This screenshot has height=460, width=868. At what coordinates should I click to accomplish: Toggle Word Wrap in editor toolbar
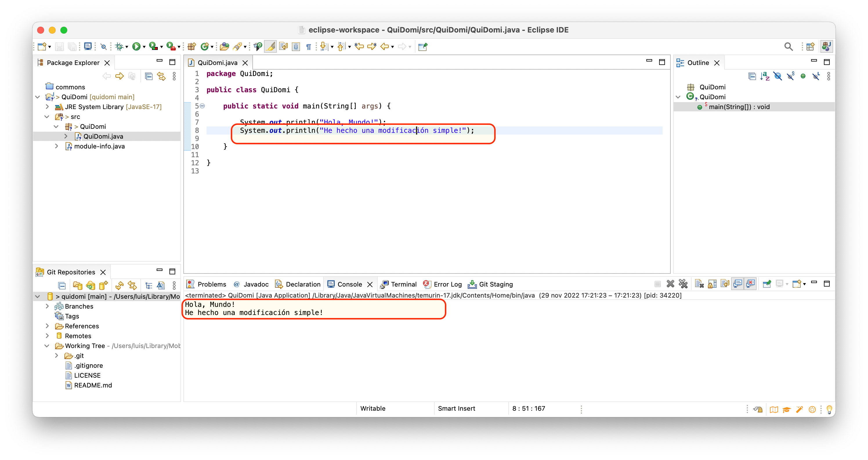click(283, 46)
